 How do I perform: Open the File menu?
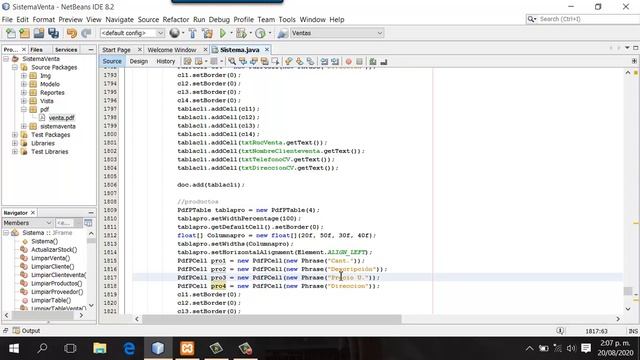[x=7, y=20]
